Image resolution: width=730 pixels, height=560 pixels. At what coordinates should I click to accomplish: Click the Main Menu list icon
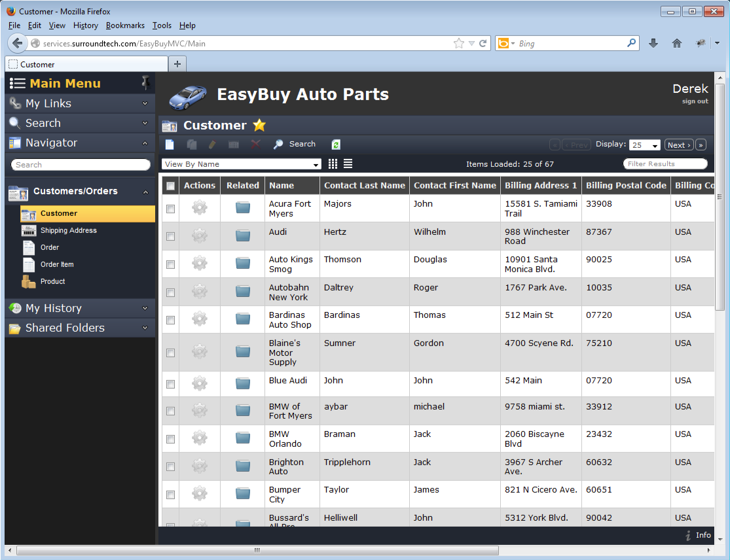[17, 83]
